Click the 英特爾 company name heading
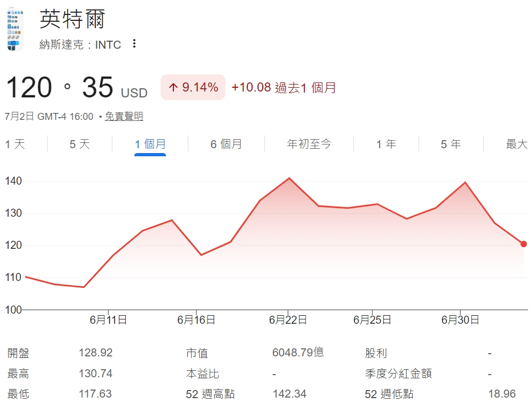 [x=72, y=19]
